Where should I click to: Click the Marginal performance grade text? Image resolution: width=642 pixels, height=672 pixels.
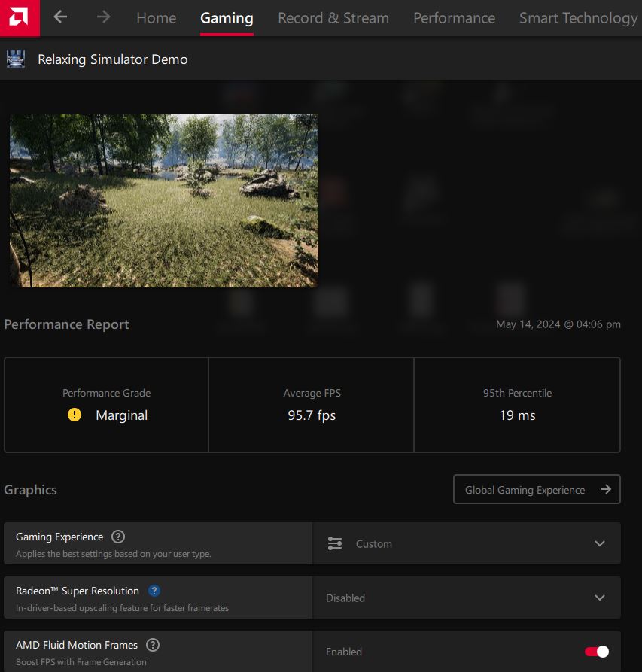click(122, 415)
